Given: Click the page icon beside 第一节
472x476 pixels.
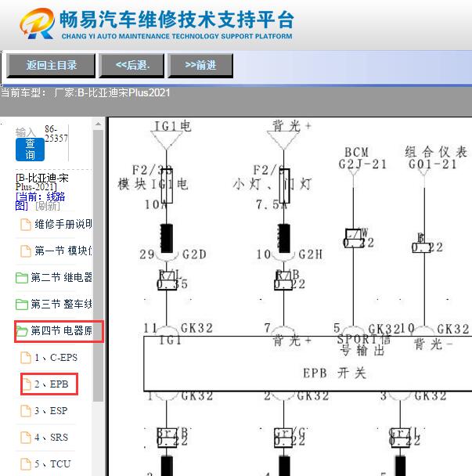Looking at the screenshot, I should [26, 251].
